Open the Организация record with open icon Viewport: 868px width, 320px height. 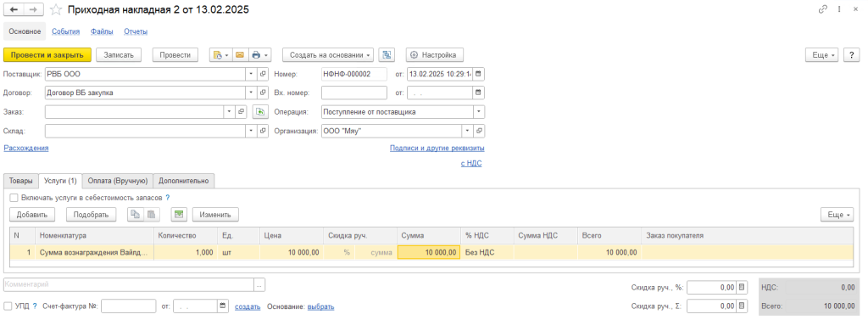point(479,131)
